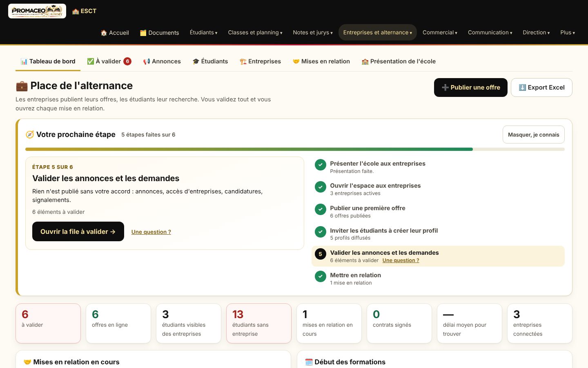Expand the Étudiants dropdown menu
Image resolution: width=588 pixels, height=368 pixels.
coord(204,32)
